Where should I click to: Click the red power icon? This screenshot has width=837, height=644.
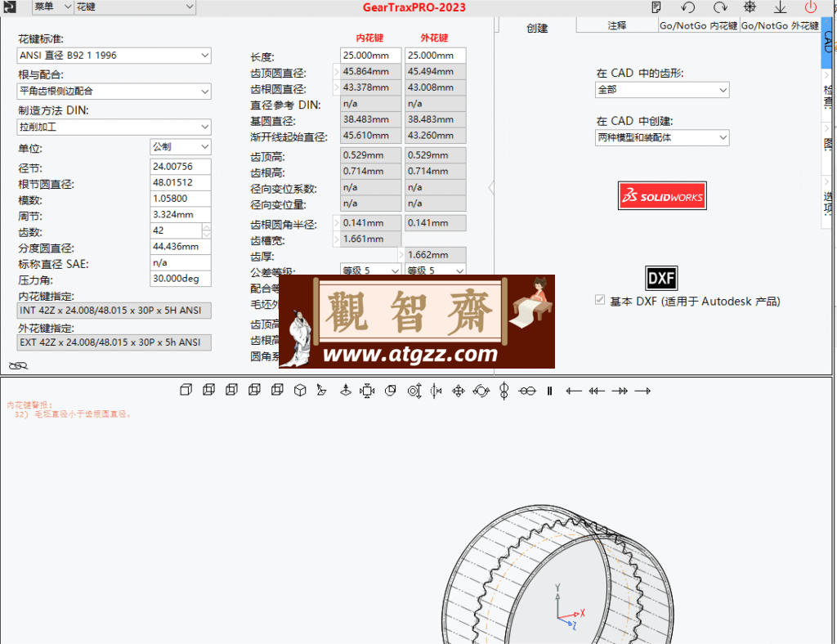pos(810,7)
